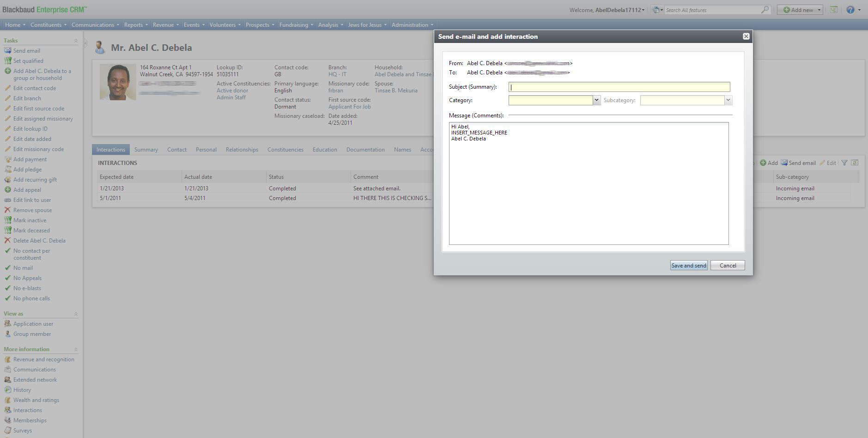Click the Delete Abel C. Debela X icon
This screenshot has height=438, width=868.
pyautogui.click(x=7, y=241)
